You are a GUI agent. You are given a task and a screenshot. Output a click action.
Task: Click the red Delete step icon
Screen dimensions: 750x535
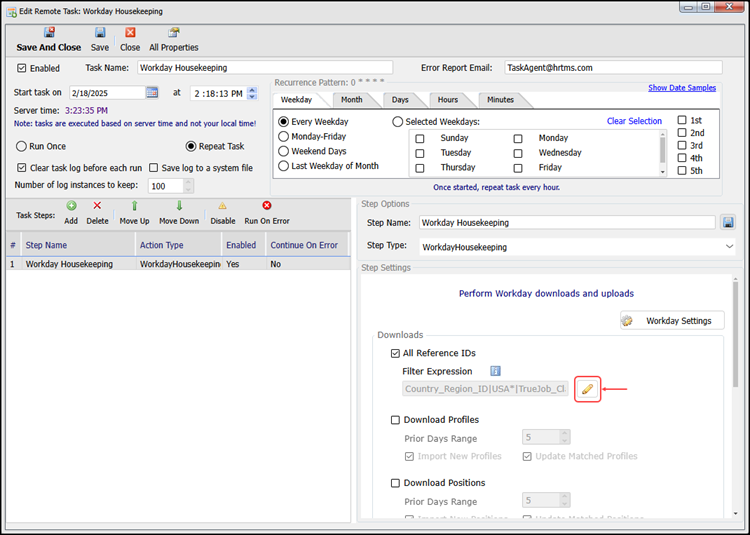click(97, 206)
